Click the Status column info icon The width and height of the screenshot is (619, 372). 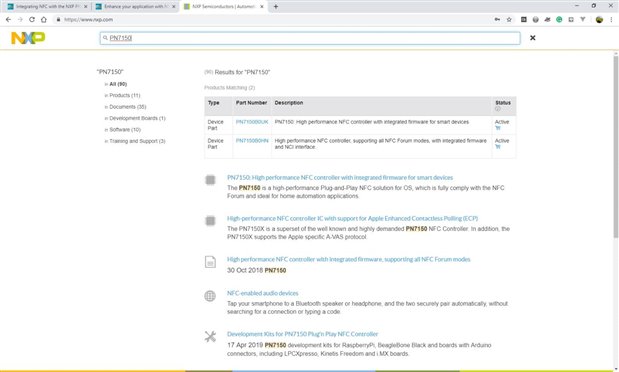tap(497, 109)
